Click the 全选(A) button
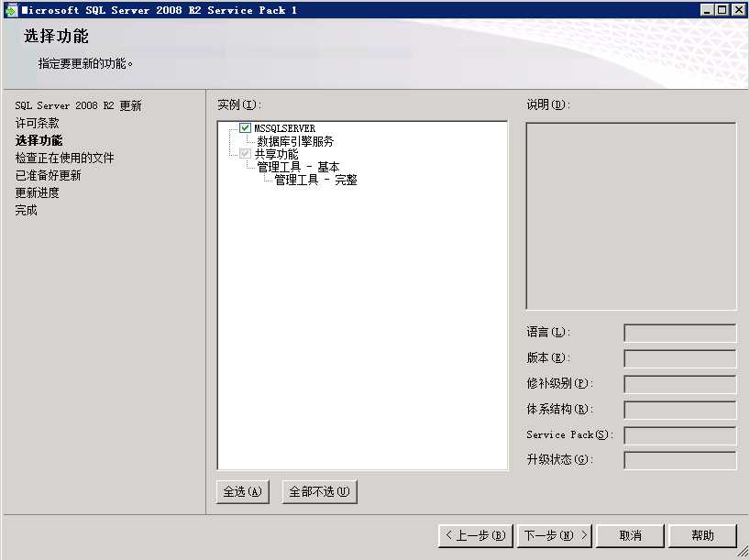 (x=242, y=491)
